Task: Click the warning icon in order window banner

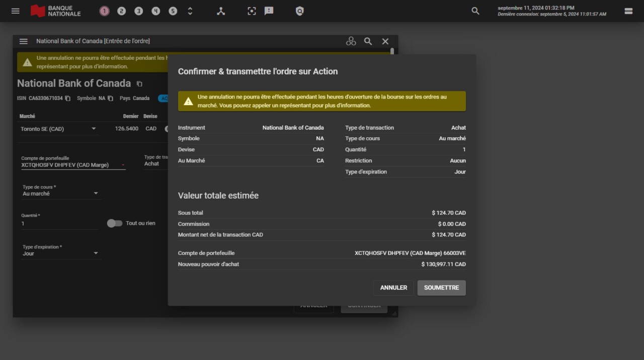Action: (27, 62)
